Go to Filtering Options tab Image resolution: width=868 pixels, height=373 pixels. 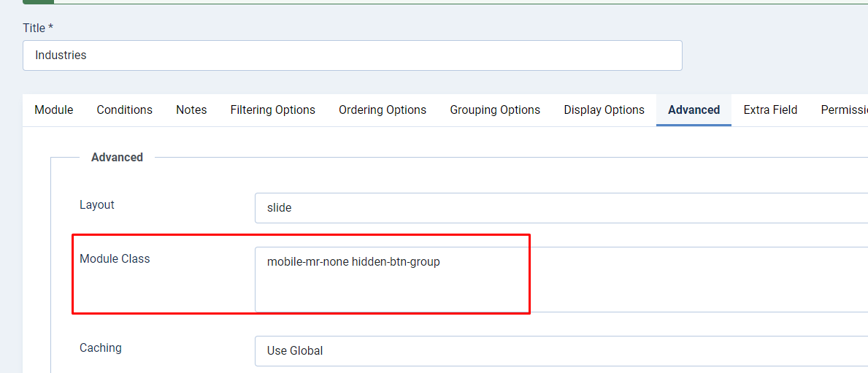click(272, 110)
